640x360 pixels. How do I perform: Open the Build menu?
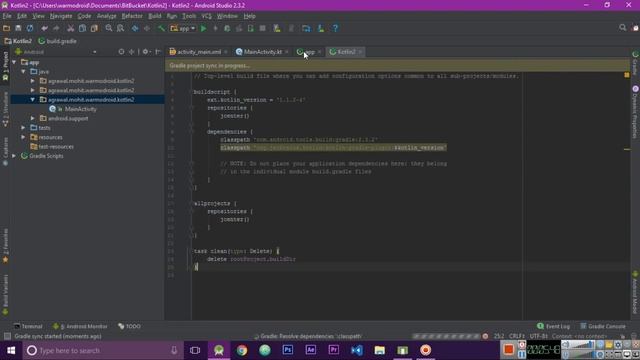point(155,16)
